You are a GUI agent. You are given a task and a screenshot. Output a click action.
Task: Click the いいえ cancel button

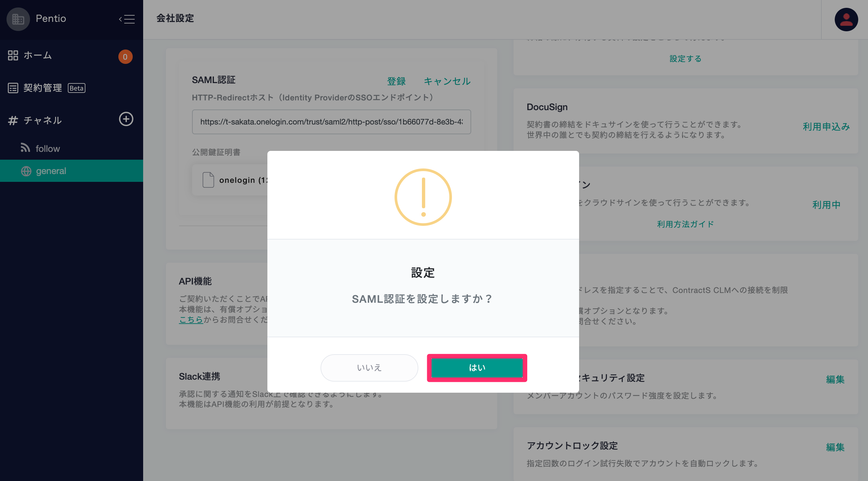(x=369, y=368)
